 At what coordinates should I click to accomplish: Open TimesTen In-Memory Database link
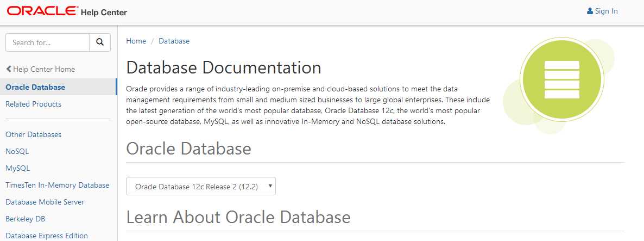[x=57, y=185]
